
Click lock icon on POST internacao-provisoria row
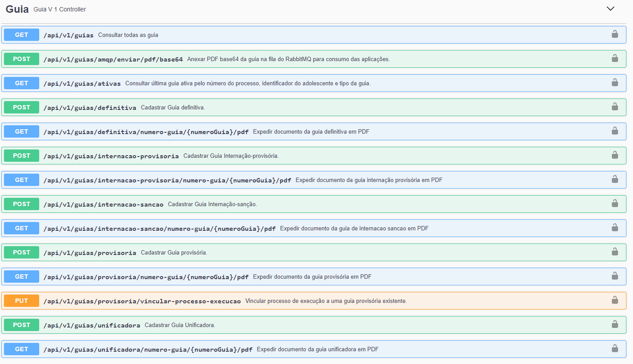[x=615, y=155]
